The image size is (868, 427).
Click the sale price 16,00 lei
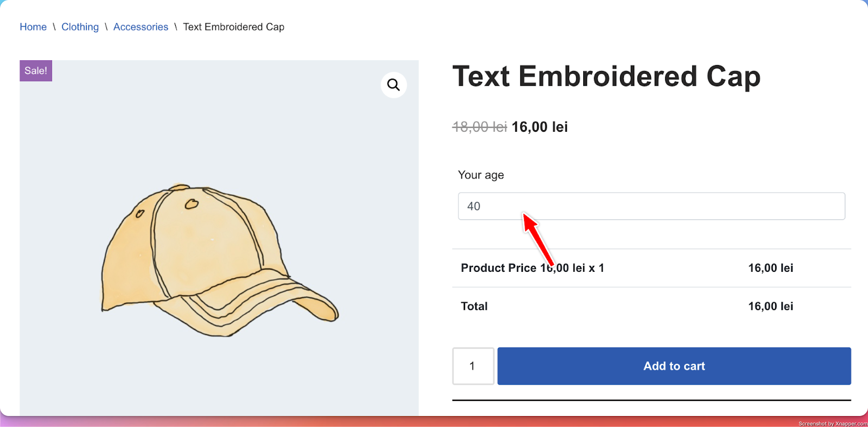[540, 127]
